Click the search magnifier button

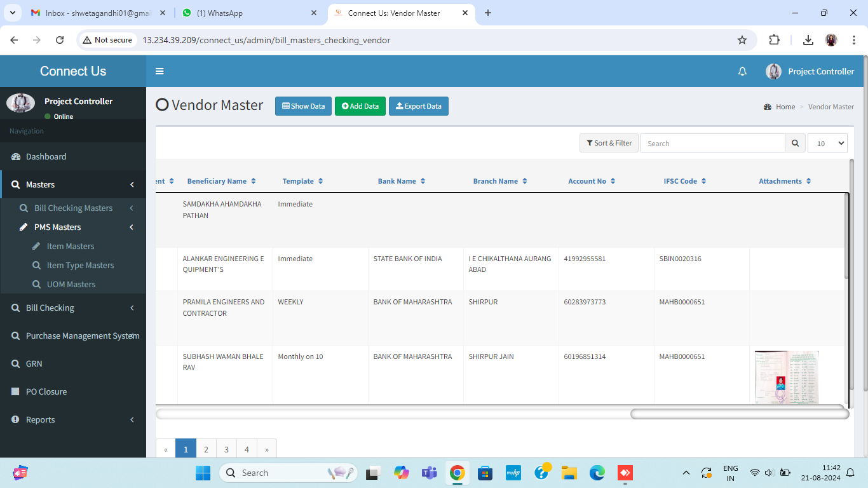coord(795,143)
